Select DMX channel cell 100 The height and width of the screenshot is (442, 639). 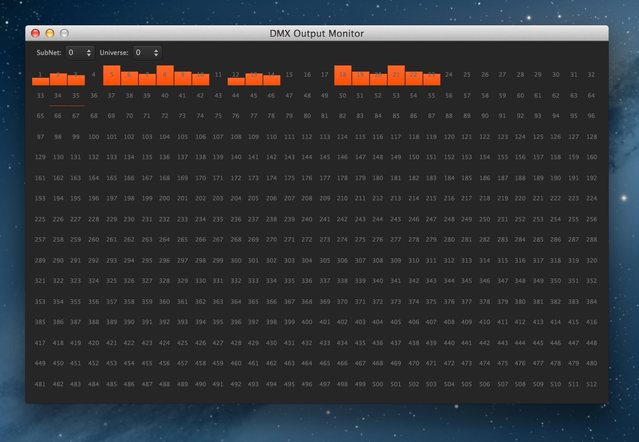click(94, 137)
